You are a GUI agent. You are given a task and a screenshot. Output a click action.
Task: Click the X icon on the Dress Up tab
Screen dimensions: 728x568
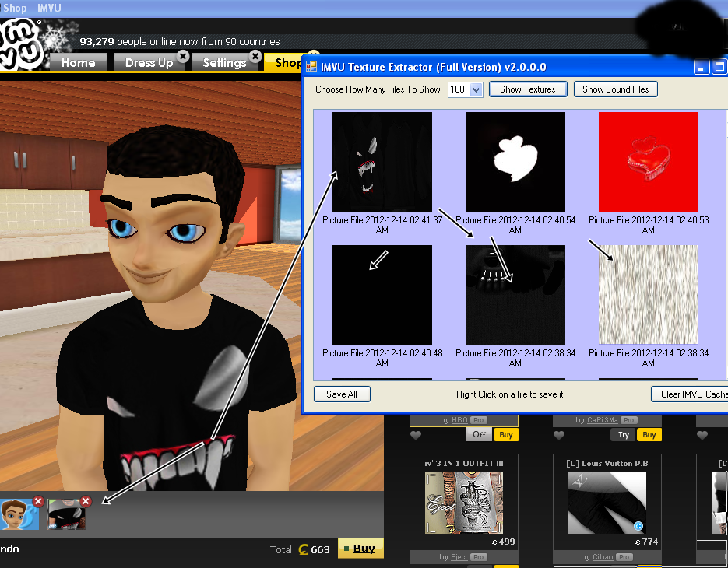click(x=184, y=58)
